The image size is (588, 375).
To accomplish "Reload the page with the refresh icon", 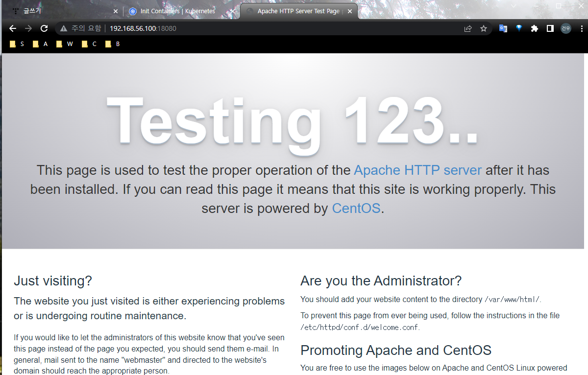I will pyautogui.click(x=44, y=28).
